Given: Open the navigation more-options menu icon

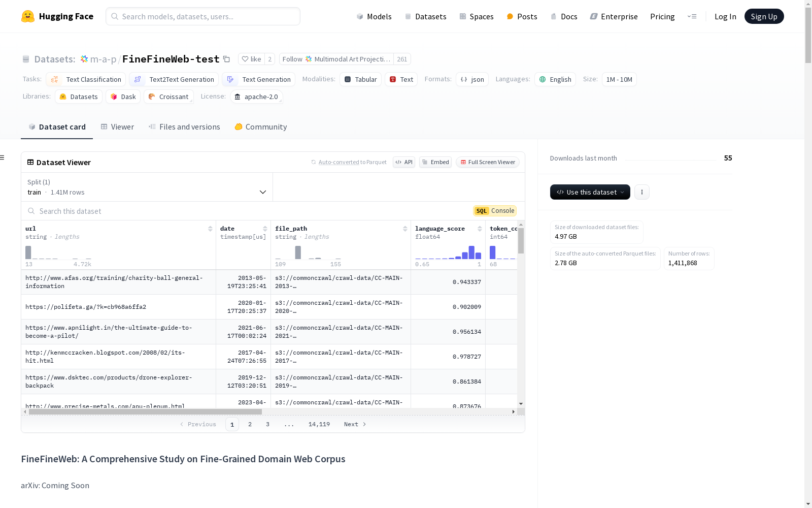Looking at the screenshot, I should tap(692, 16).
